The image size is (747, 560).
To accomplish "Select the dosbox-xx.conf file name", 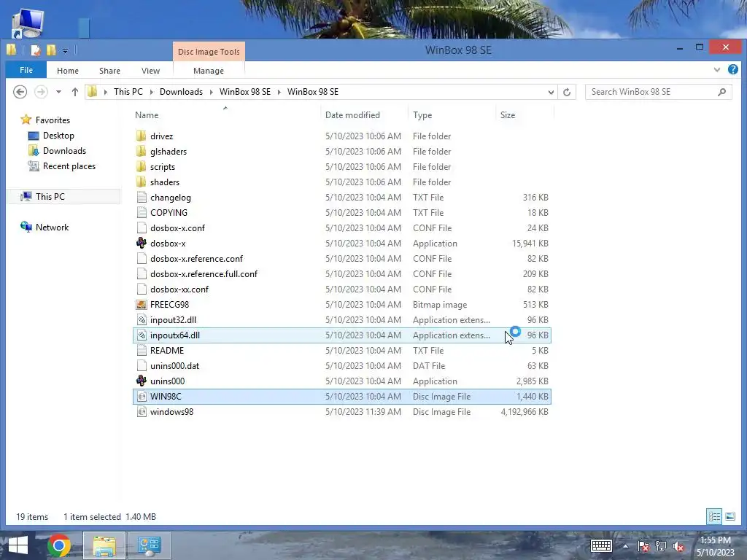I will (179, 289).
